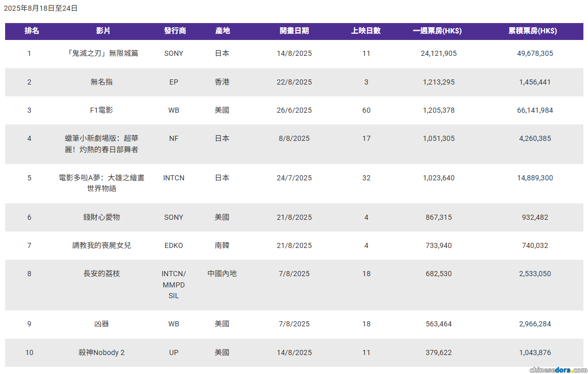Image resolution: width=588 pixels, height=374 pixels.
Task: Click the chinesedora.com watermark
Action: [x=558, y=369]
